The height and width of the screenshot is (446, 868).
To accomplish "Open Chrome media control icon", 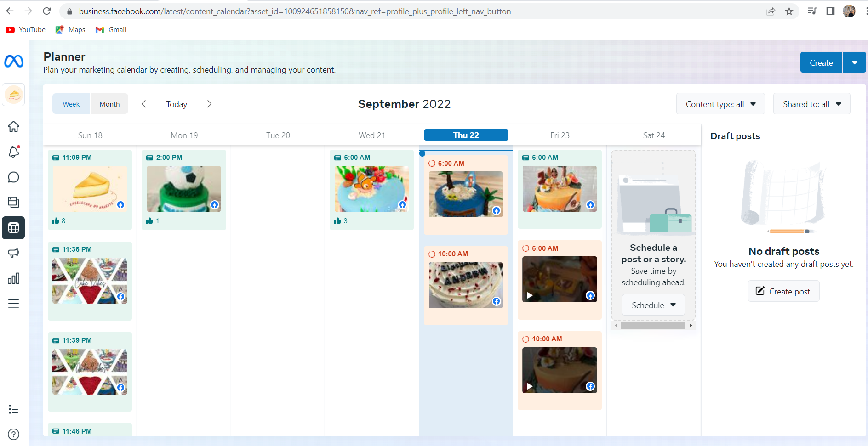I will point(812,11).
